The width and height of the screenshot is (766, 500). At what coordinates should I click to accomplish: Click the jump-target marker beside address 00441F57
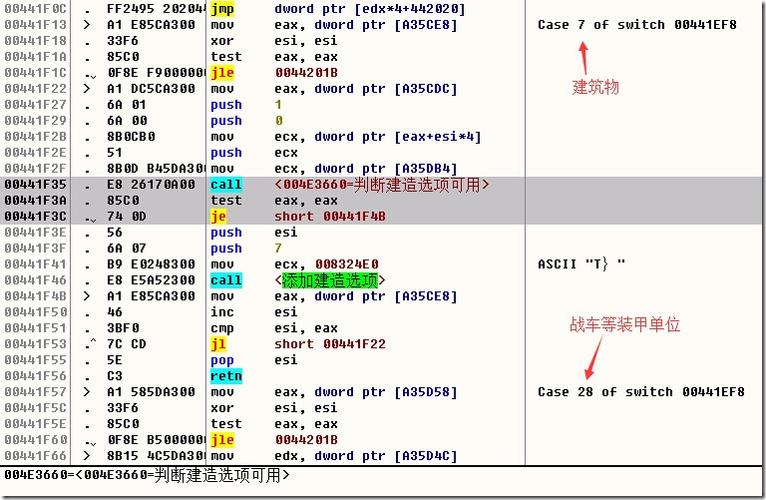tap(88, 393)
